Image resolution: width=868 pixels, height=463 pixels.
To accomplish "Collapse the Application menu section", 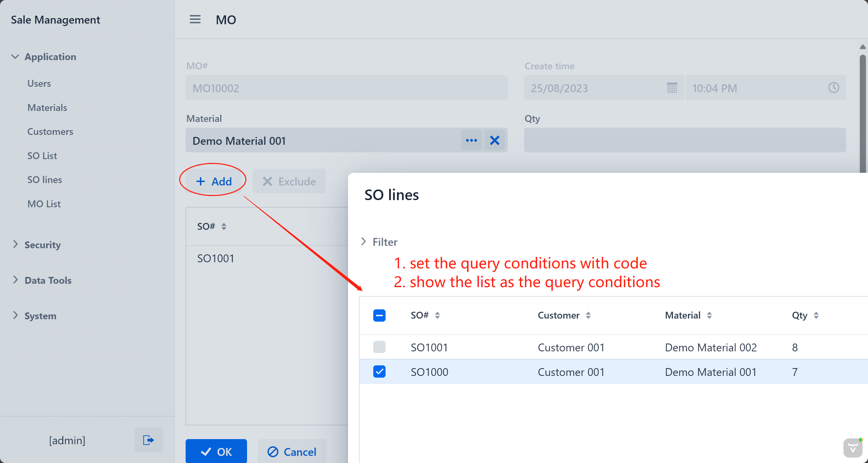I will pos(44,57).
